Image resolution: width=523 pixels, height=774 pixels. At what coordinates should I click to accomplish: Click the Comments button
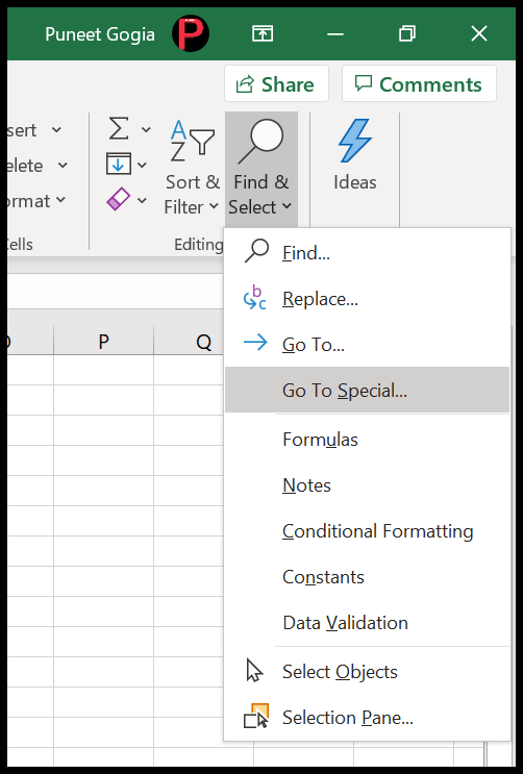[419, 84]
